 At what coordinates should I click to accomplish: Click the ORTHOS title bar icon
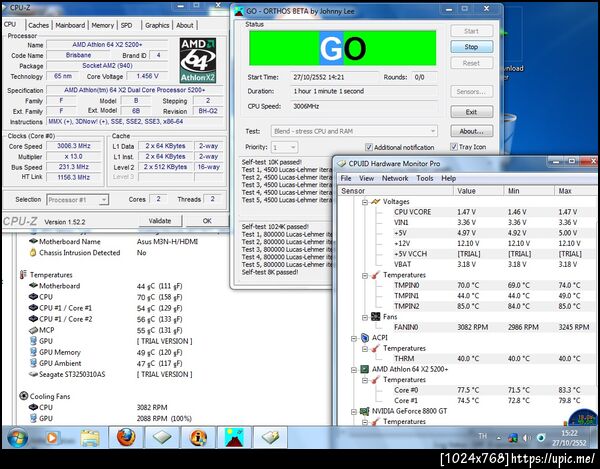[239, 11]
